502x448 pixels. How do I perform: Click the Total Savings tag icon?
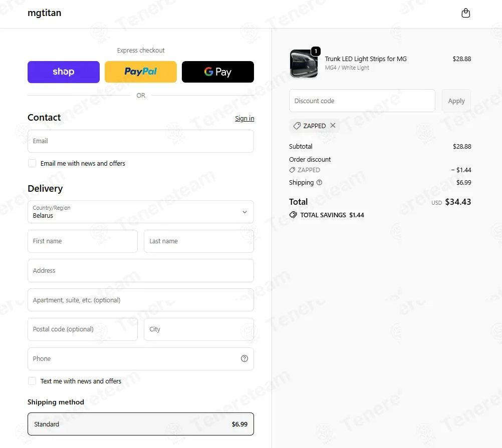pos(293,215)
